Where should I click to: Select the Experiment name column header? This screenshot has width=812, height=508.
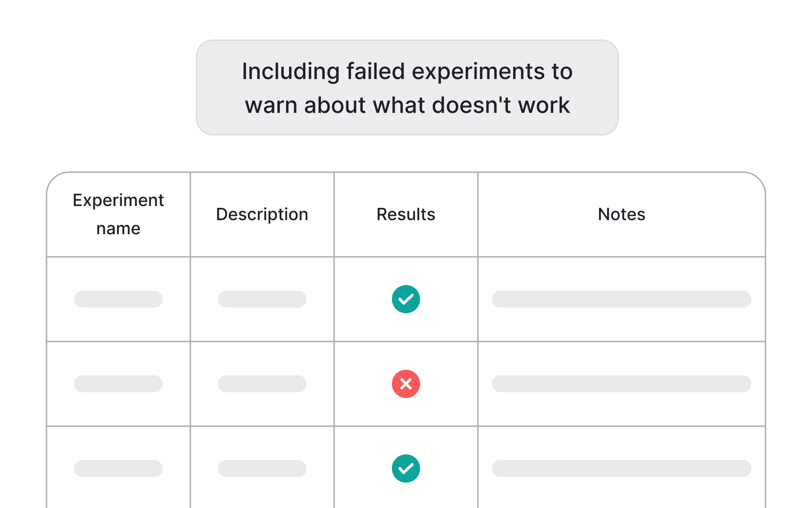(x=118, y=214)
